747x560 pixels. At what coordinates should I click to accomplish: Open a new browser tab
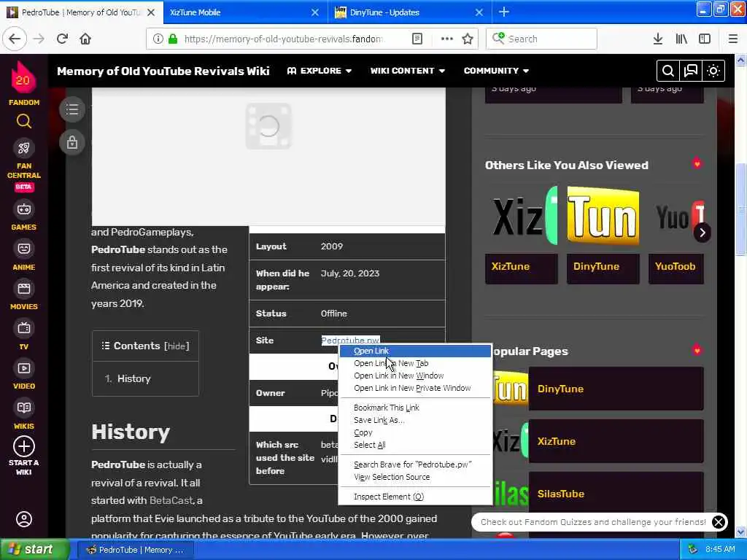(503, 12)
